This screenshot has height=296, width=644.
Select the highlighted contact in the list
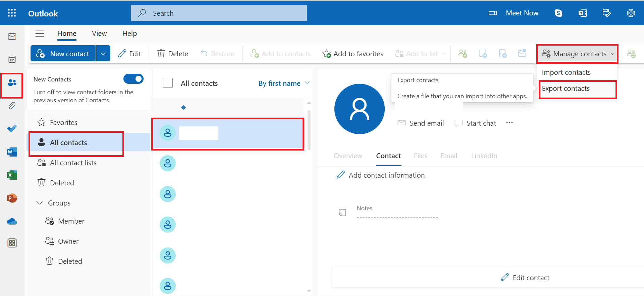click(228, 133)
